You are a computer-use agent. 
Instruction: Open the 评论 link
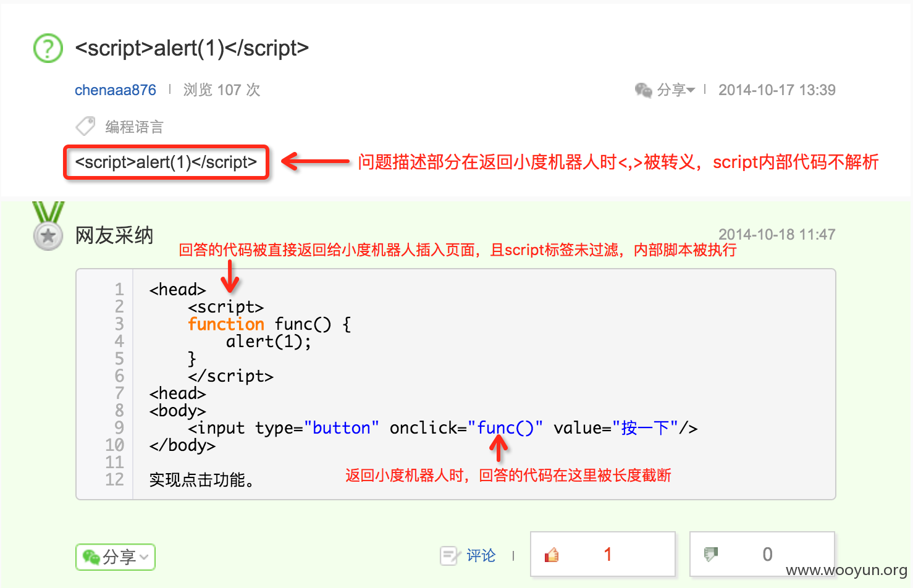click(x=481, y=556)
